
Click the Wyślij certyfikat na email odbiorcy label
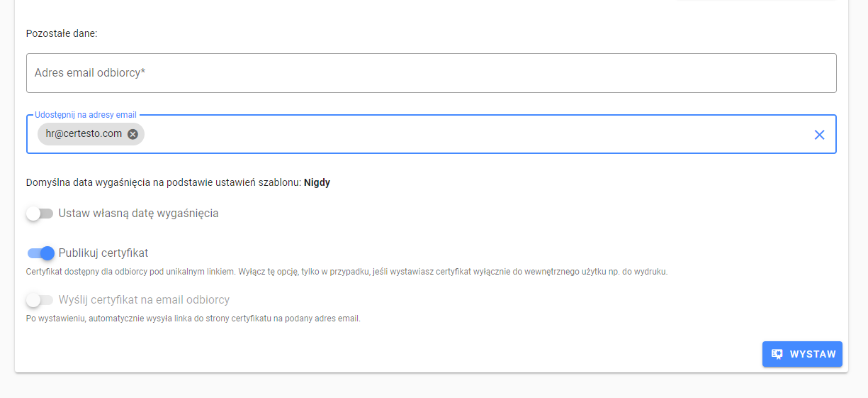[x=144, y=300]
